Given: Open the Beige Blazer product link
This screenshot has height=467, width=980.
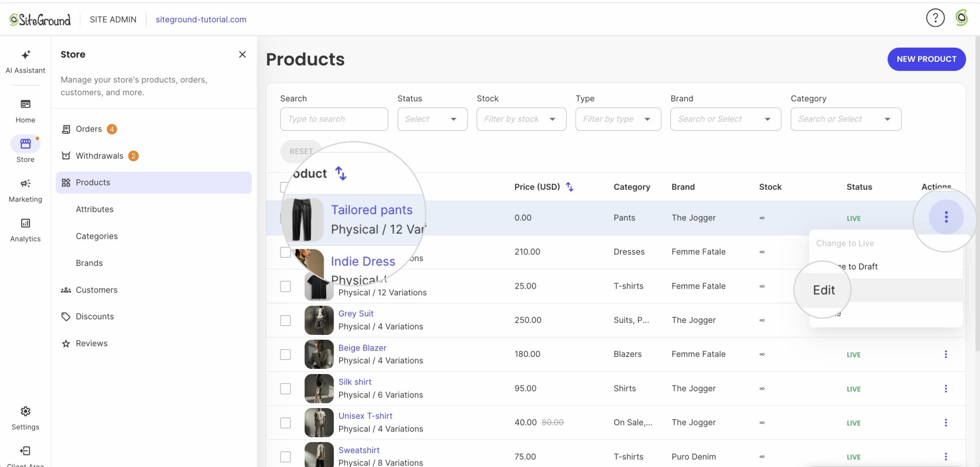Looking at the screenshot, I should pyautogui.click(x=362, y=348).
